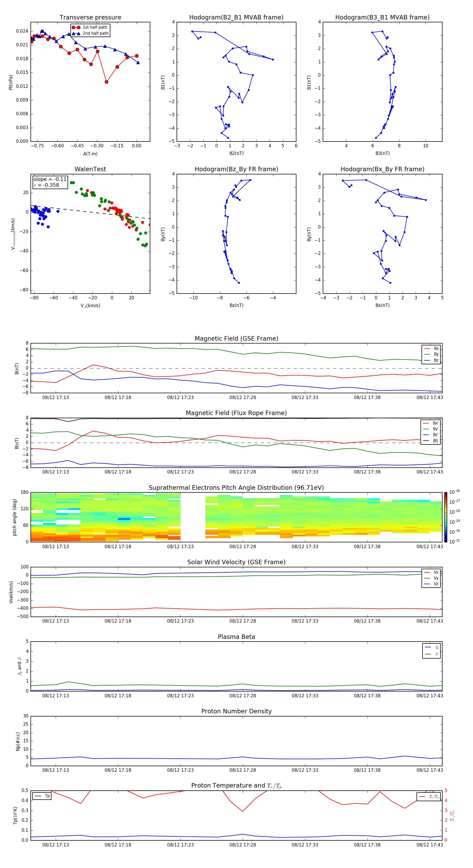473x868 pixels.
Task: Click the "Pt(nPa)" y-axis label
Action: pyautogui.click(x=11, y=82)
